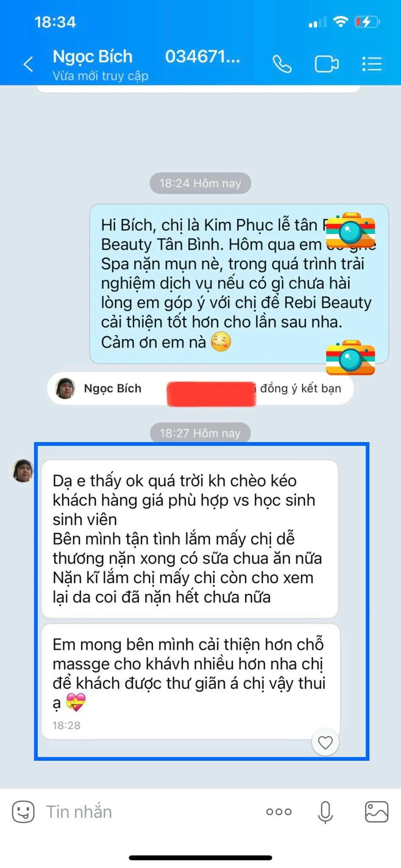
Task: Tap the Ngọc Bích contact name header
Action: tap(92, 56)
